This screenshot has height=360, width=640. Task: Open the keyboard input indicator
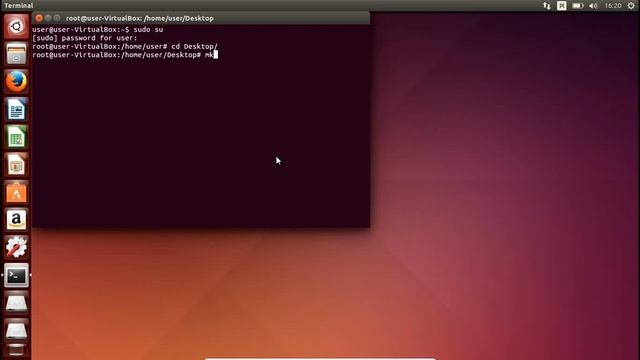[x=562, y=6]
